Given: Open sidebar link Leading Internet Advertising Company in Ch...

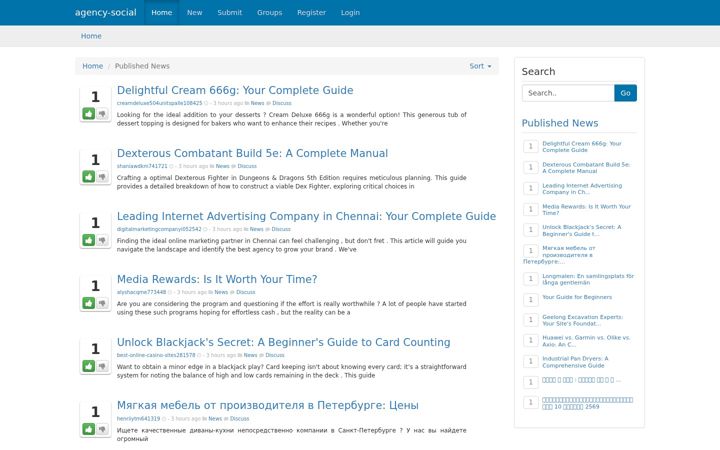Looking at the screenshot, I should pos(582,189).
